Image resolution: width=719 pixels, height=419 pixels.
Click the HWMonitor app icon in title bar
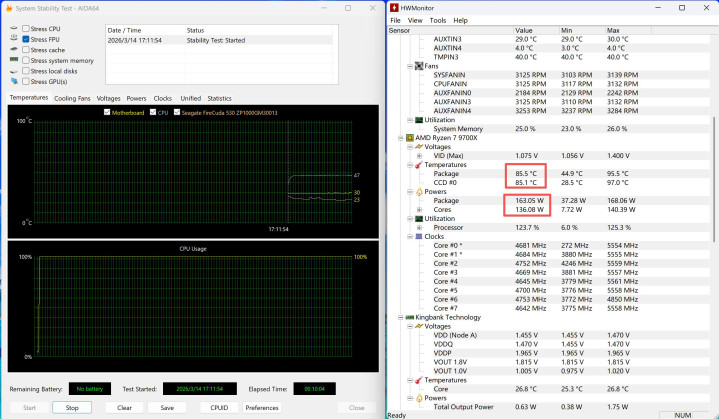coord(395,8)
